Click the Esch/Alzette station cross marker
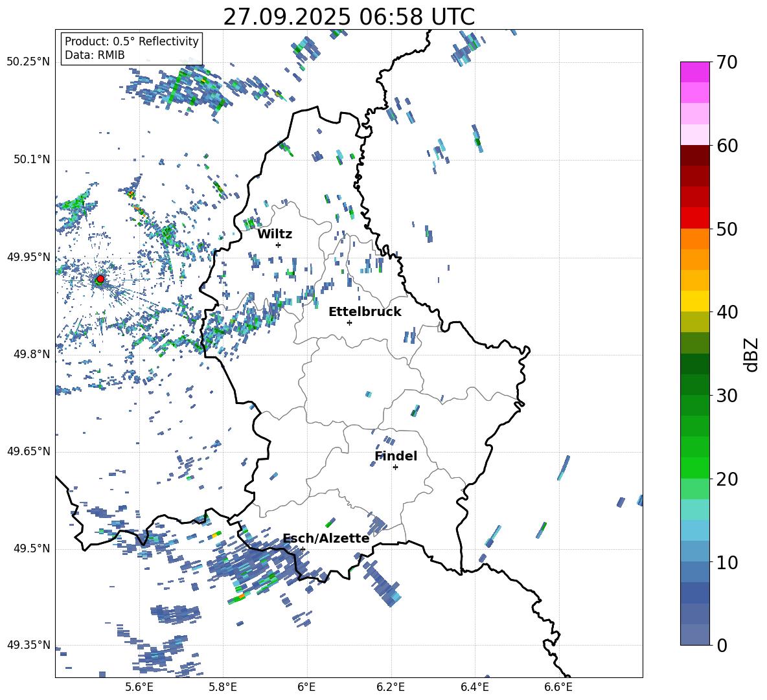This screenshot has height=700, width=767. tap(303, 549)
